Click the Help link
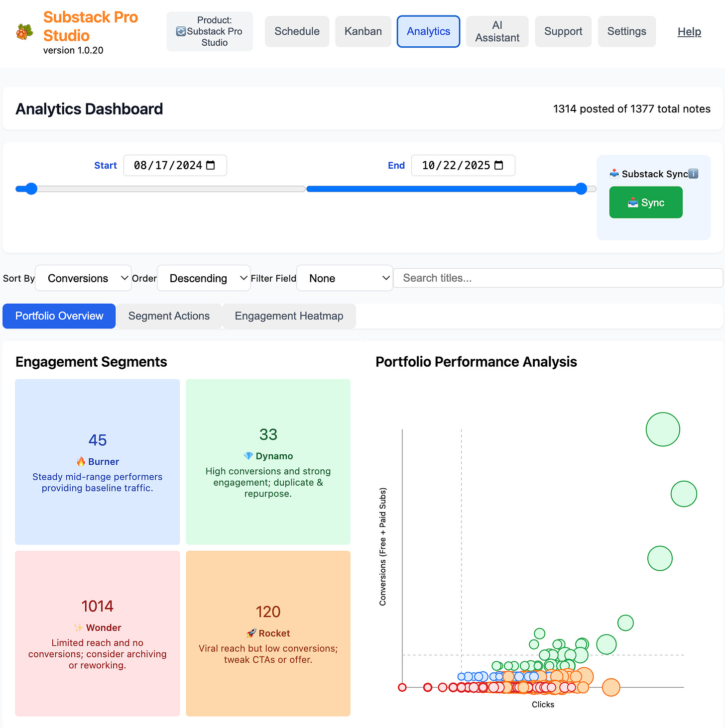The width and height of the screenshot is (725, 728). click(x=689, y=32)
